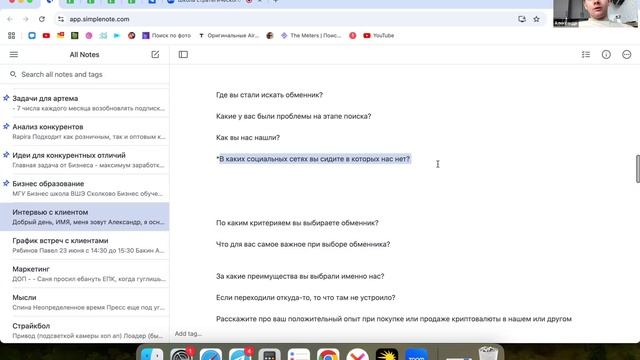Click 'Какие у вас были проблемы на этапе поиска?'
The width and height of the screenshot is (640, 360).
click(293, 116)
